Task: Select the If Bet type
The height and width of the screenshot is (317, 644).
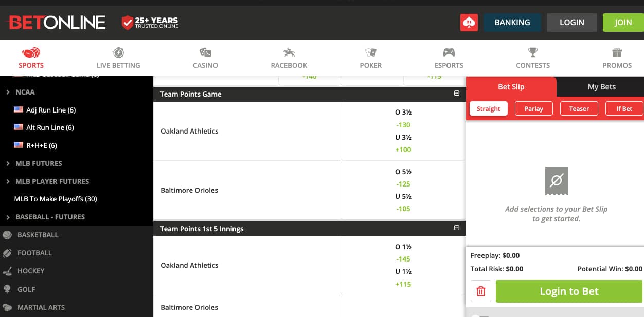Action: (624, 109)
